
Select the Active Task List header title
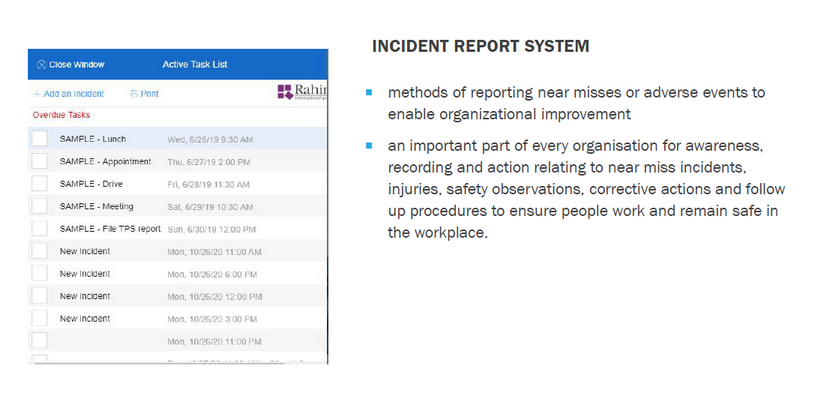click(x=195, y=65)
